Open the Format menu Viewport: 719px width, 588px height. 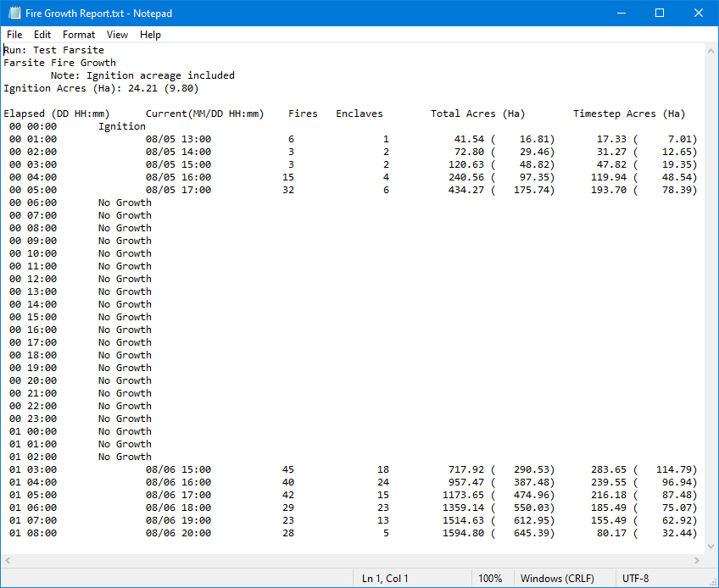click(78, 35)
